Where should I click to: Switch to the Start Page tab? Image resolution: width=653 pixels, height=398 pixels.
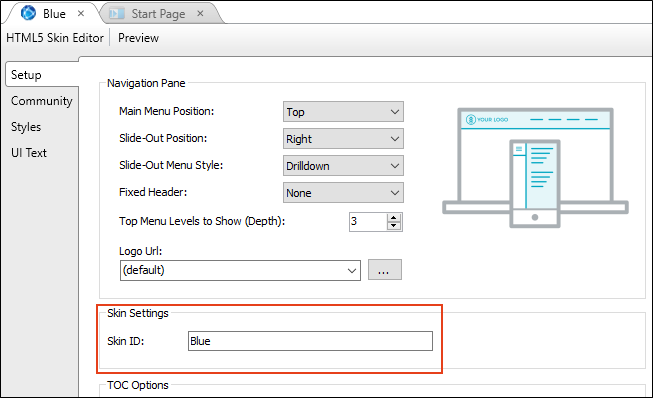[x=158, y=14]
